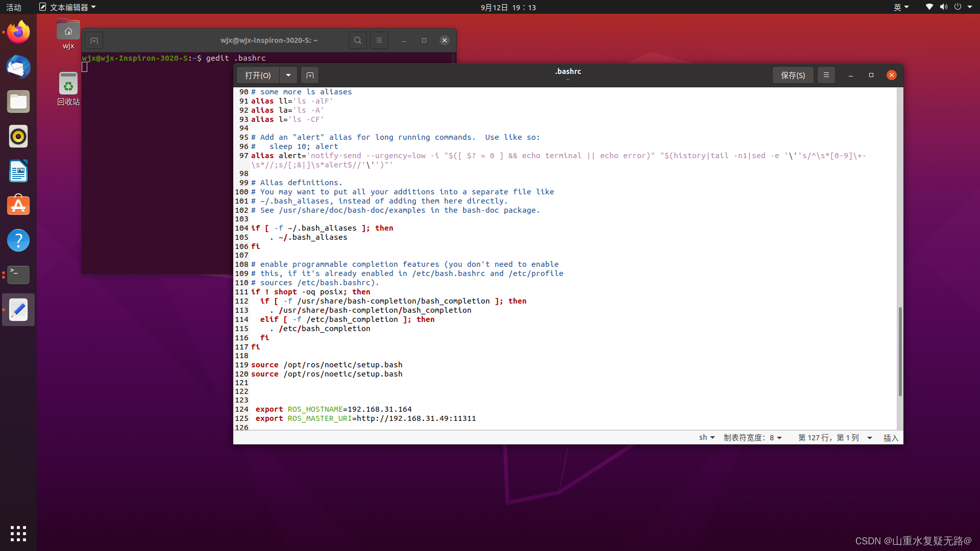The height and width of the screenshot is (551, 980).
Task: Click line 120 duplicate source line
Action: [x=327, y=374]
